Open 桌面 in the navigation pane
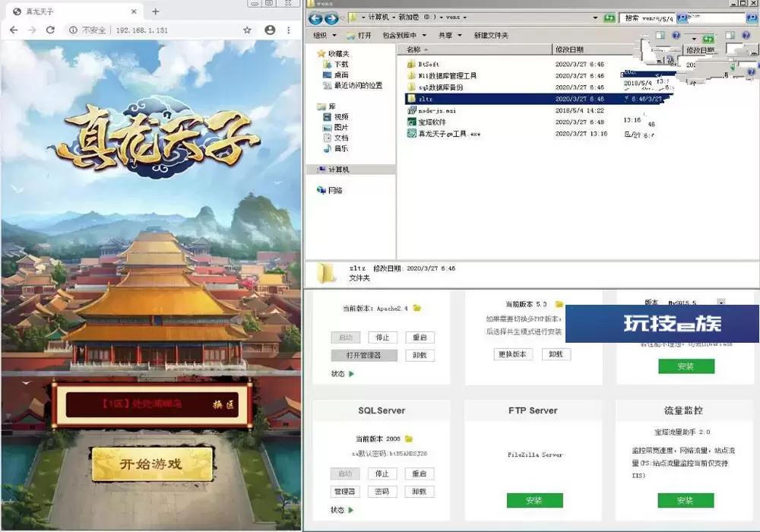Viewport: 760px width, 532px height. (336, 75)
